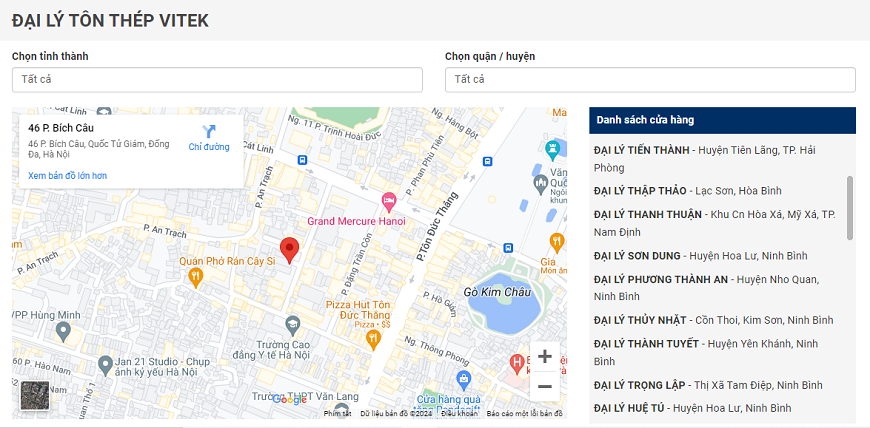Click the Google logo on map
This screenshot has width=870, height=428.
(290, 400)
